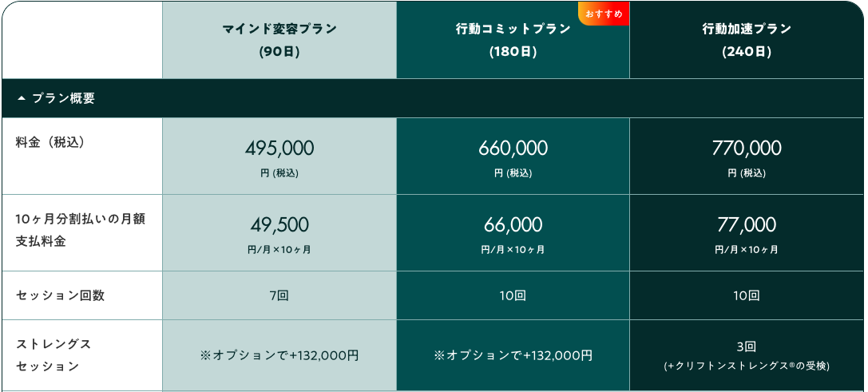Viewport: 868px width, 392px height.
Task: Click the セッション回数 row label
Action: coord(60,295)
